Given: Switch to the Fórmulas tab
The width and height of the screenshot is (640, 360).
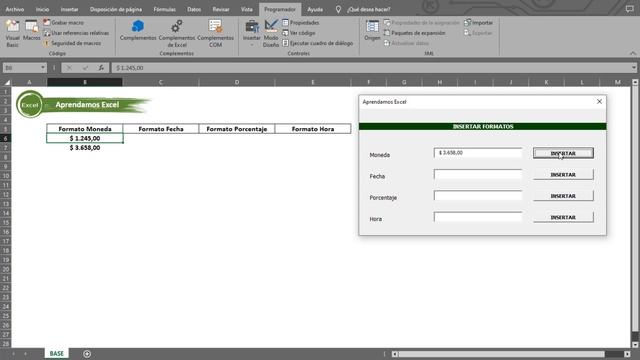Looking at the screenshot, I should point(164,9).
